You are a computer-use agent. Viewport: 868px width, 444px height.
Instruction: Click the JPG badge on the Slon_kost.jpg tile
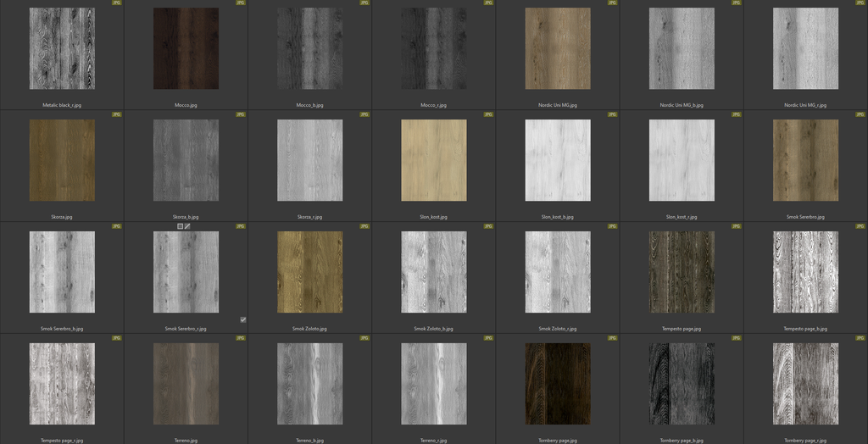489,114
